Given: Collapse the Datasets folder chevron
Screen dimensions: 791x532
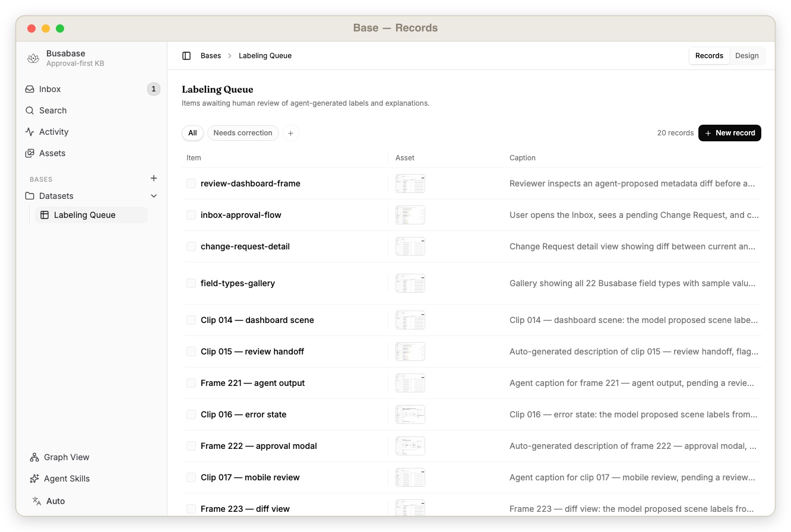Looking at the screenshot, I should pos(154,196).
